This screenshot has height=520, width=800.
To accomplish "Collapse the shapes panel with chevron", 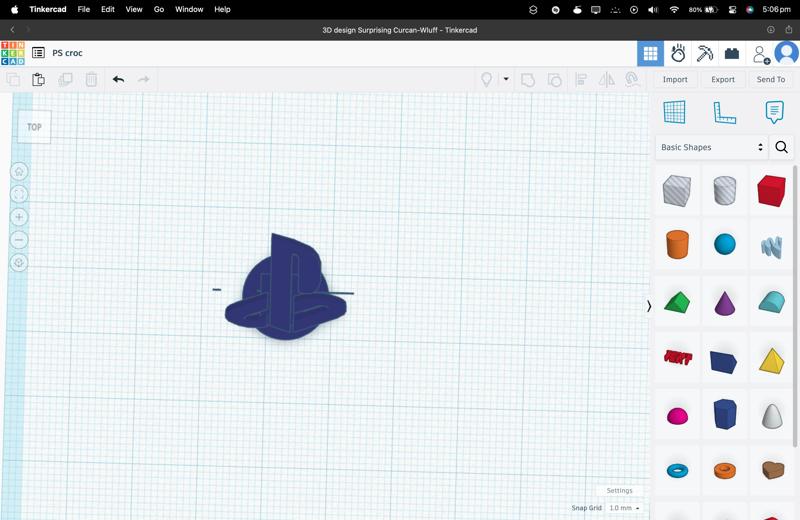I will (x=649, y=306).
